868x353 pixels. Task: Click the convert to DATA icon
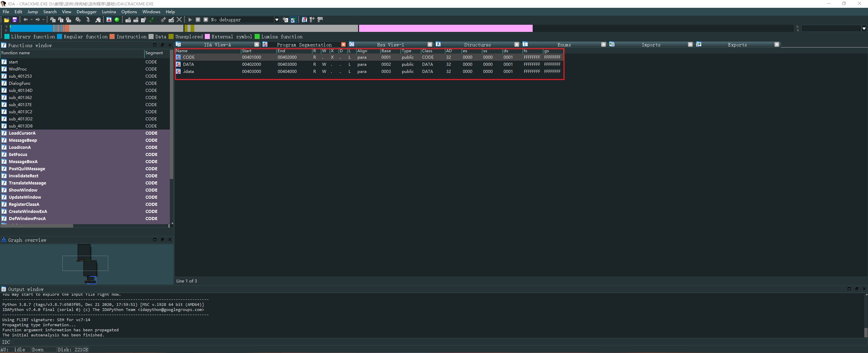coord(136,20)
